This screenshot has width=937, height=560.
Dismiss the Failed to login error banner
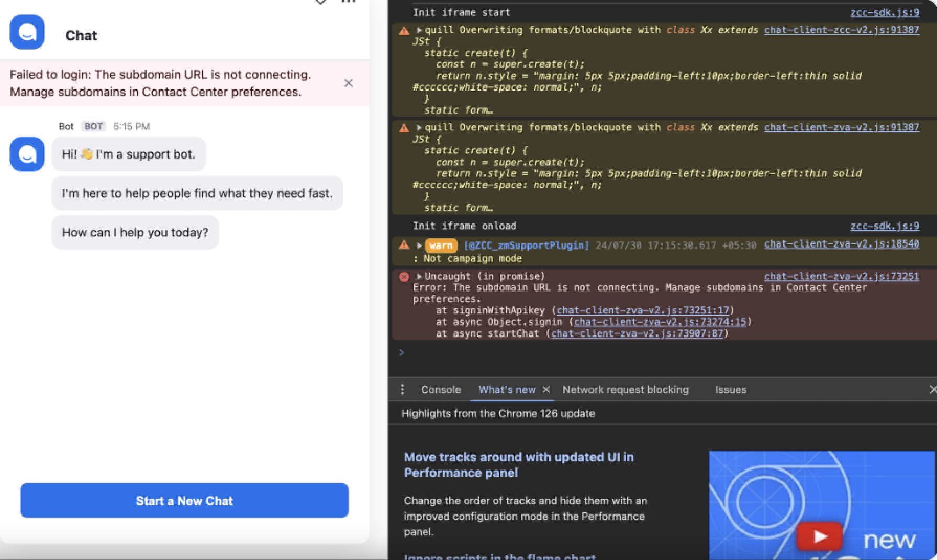pos(349,83)
